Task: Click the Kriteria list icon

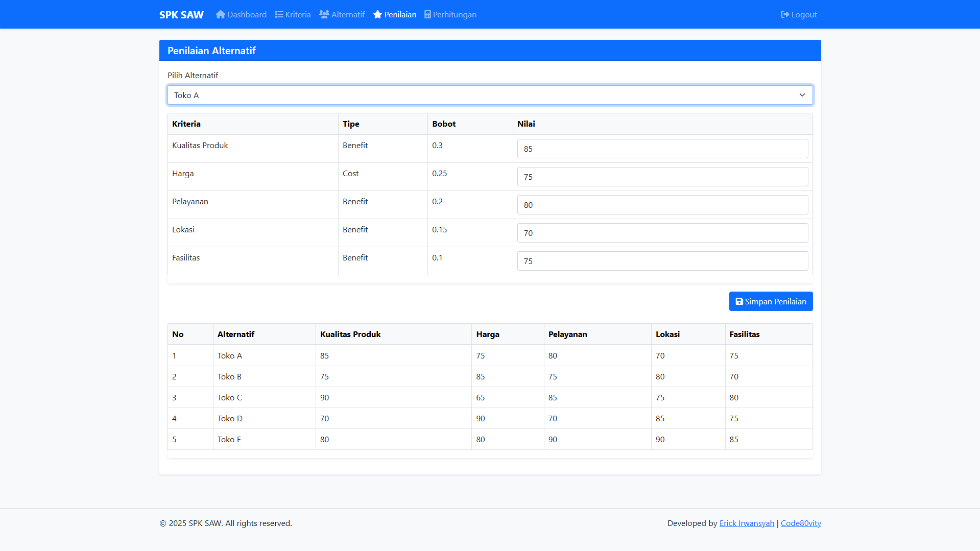Action: [279, 14]
